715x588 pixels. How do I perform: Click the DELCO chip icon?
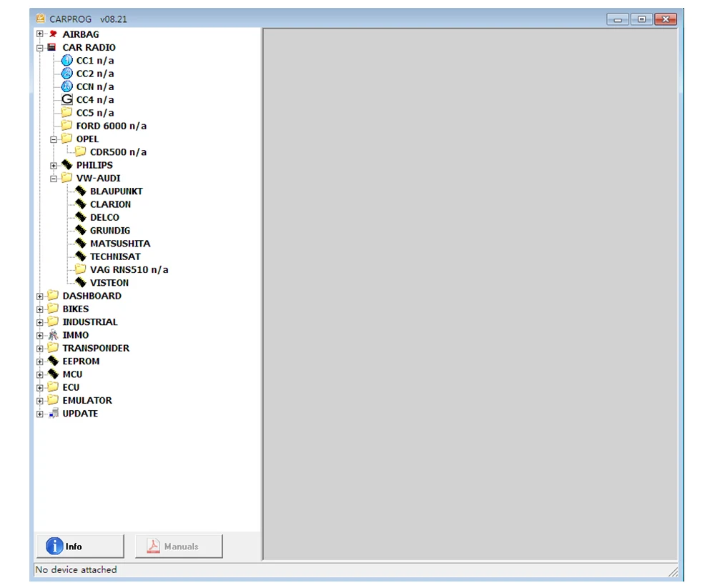point(81,217)
